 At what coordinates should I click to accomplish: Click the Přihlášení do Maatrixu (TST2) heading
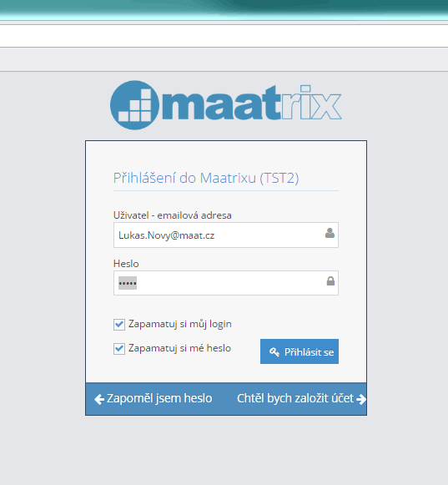click(x=206, y=178)
